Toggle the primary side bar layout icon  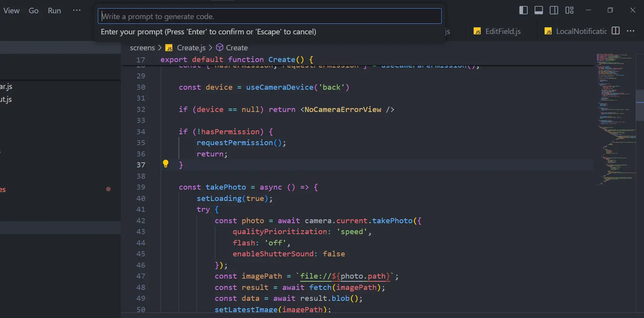coord(524,10)
